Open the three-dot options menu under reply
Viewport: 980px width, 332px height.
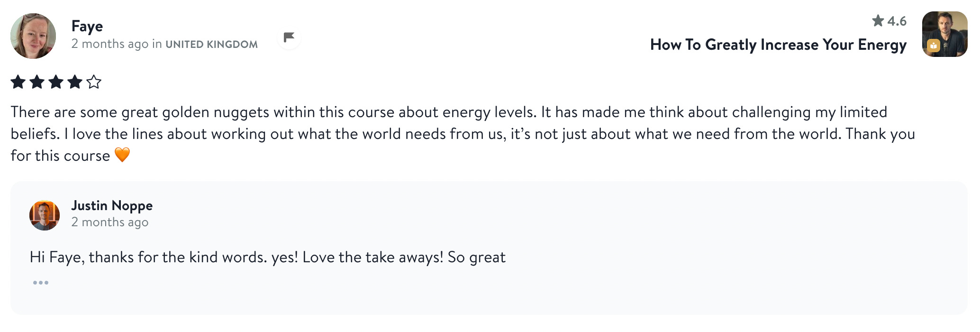click(41, 283)
